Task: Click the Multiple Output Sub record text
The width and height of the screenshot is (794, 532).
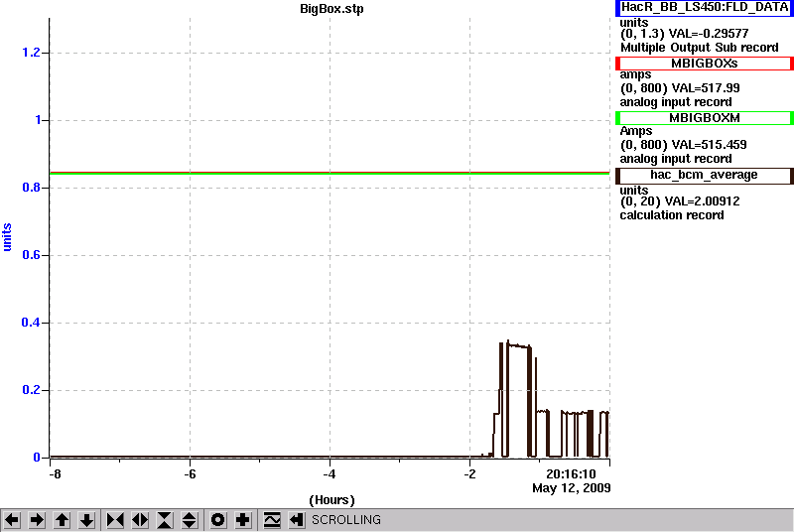Action: pyautogui.click(x=700, y=48)
